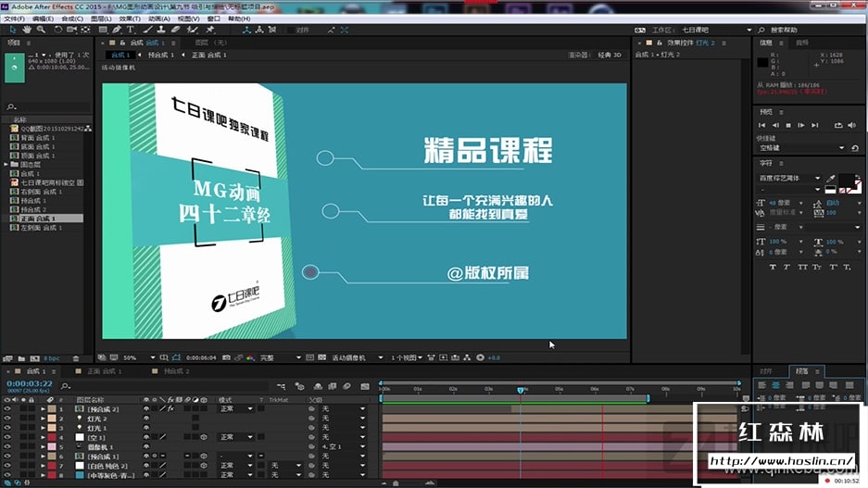Select the Puppet Pin tool
This screenshot has height=488, width=868.
coord(210,30)
